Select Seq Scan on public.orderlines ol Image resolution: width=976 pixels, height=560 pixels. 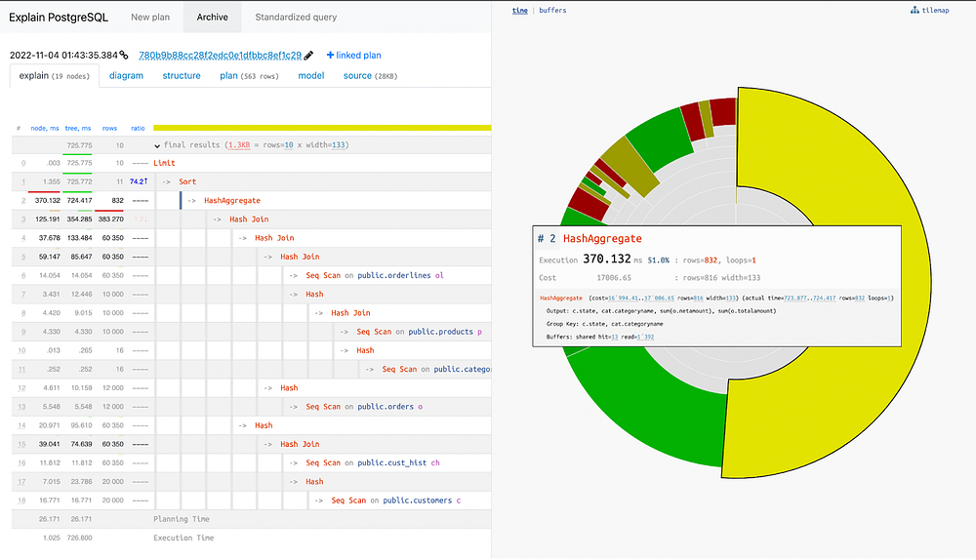pos(375,275)
